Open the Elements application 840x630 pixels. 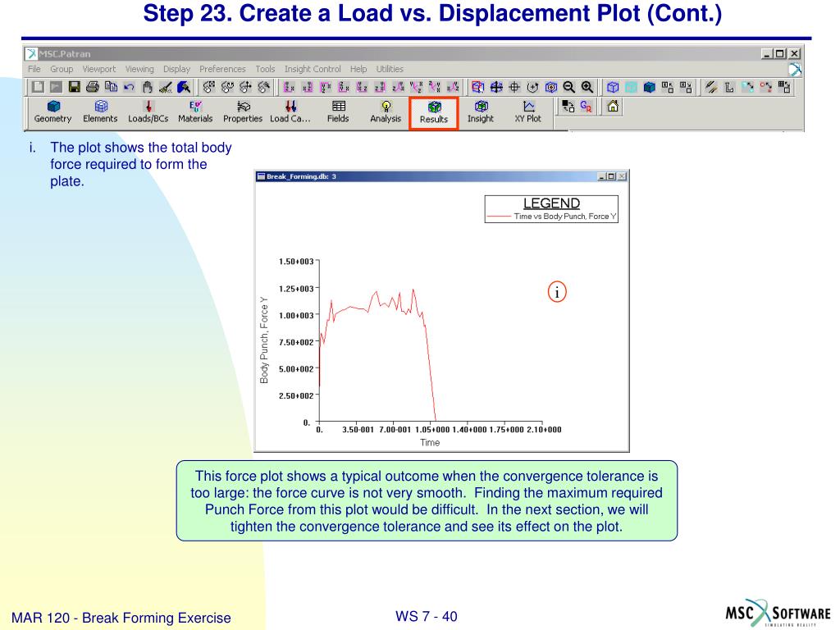pyautogui.click(x=100, y=112)
